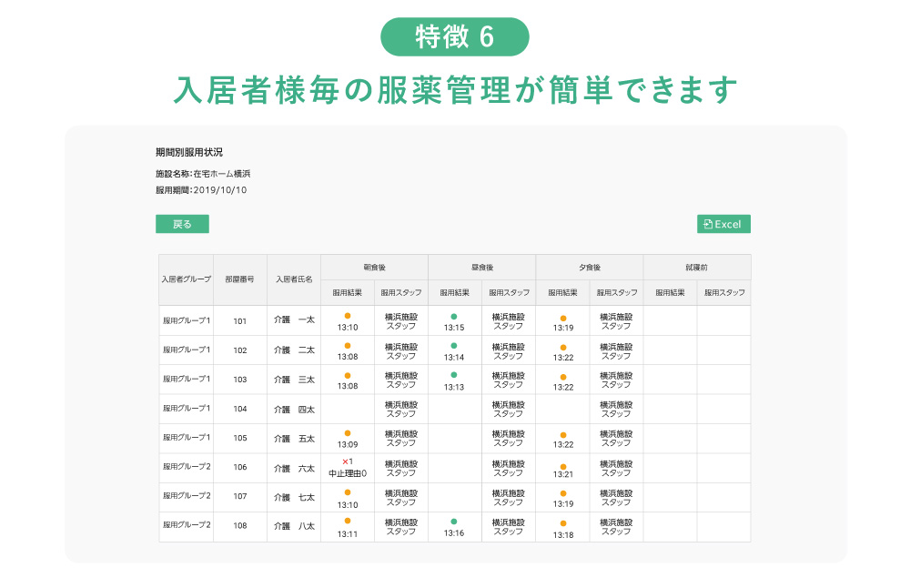
Task: Select room number 107 cell
Action: pyautogui.click(x=239, y=496)
